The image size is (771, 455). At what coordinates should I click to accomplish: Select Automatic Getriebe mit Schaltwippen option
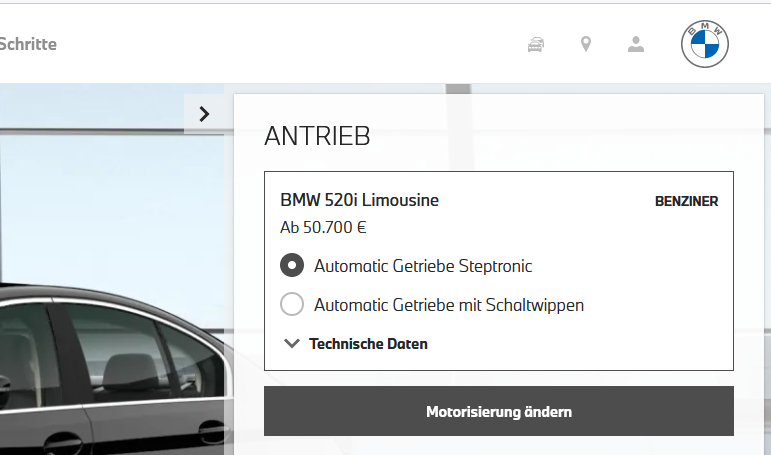pyautogui.click(x=292, y=304)
